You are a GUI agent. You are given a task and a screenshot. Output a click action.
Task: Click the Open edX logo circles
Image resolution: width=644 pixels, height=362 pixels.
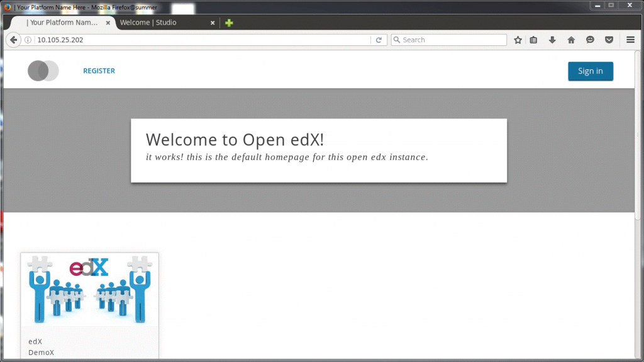point(43,71)
